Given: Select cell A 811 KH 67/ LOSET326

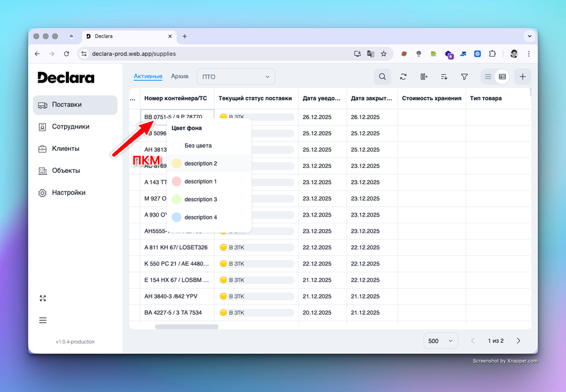Looking at the screenshot, I should click(177, 247).
